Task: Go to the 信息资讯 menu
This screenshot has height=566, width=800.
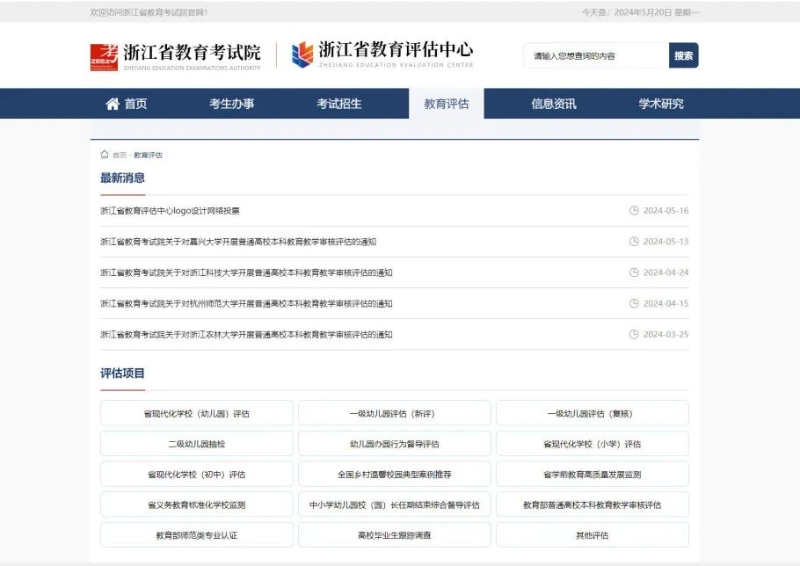Action: [553, 104]
